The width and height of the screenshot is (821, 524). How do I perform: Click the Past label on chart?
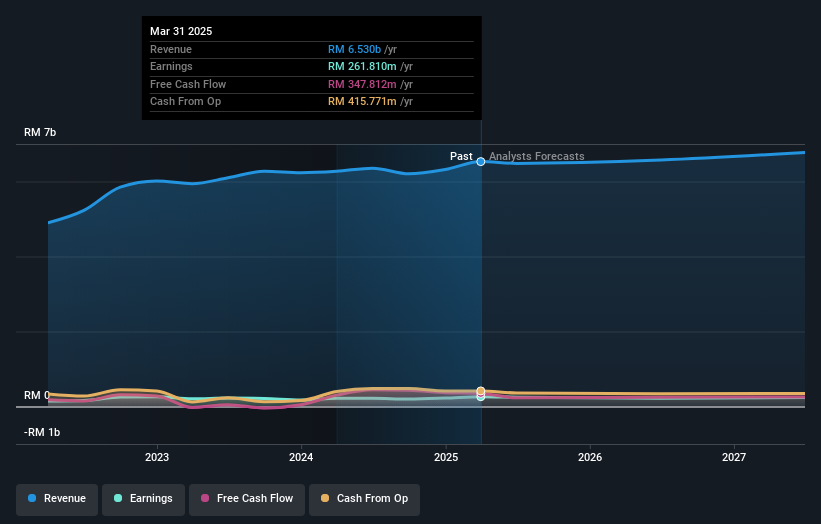point(461,156)
